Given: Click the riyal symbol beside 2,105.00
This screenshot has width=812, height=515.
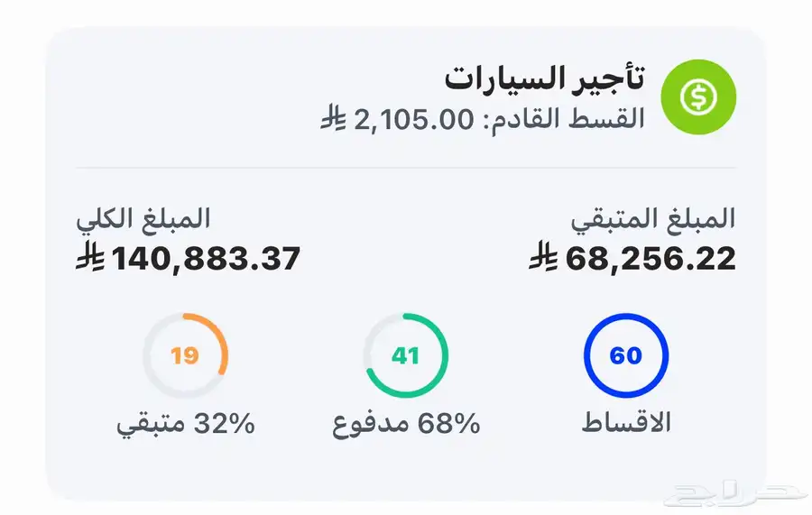Looking at the screenshot, I should 334,118.
